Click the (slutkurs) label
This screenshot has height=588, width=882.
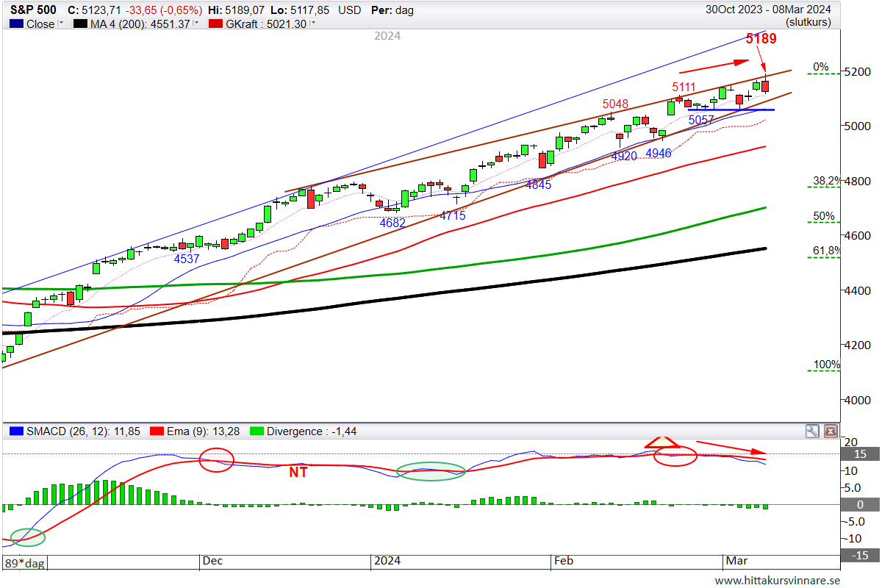pos(808,22)
